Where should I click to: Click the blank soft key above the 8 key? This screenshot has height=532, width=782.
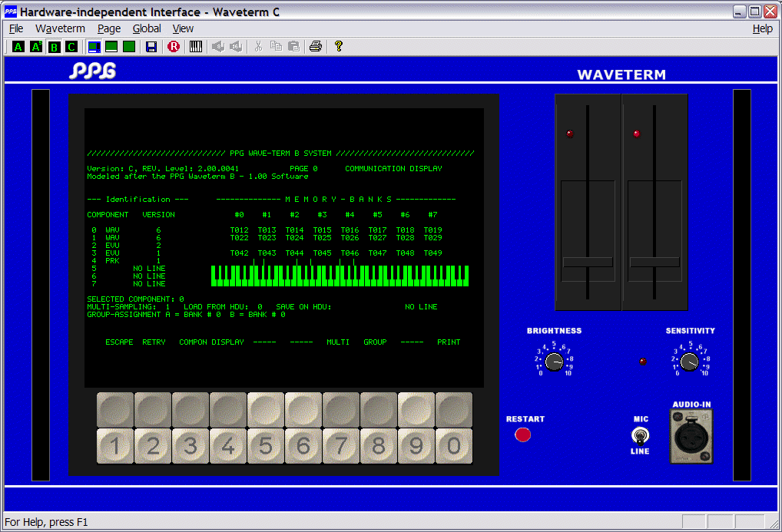pos(379,410)
